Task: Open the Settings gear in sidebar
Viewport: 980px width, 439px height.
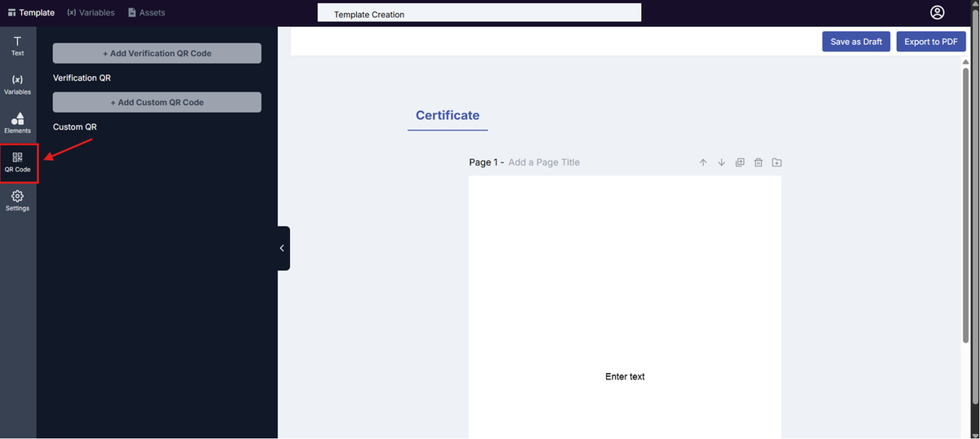Action: 17,202
